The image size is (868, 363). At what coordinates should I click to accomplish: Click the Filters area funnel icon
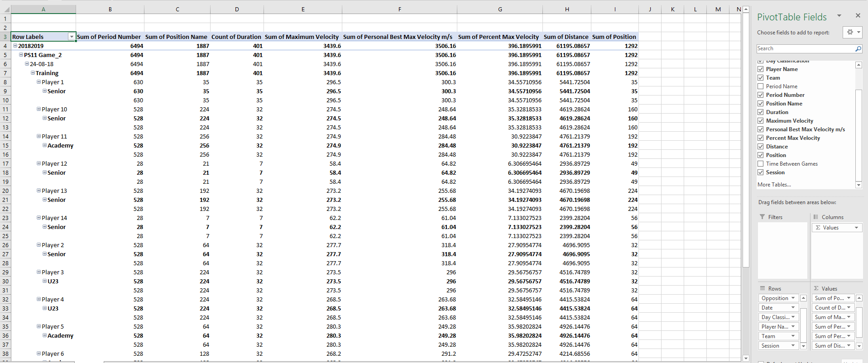click(762, 217)
